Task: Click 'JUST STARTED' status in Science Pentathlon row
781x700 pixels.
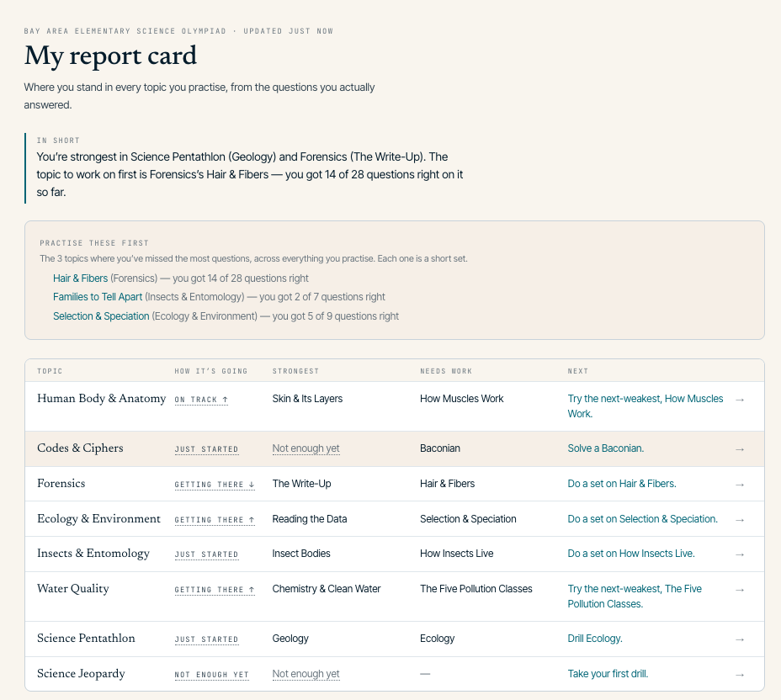Action: click(x=206, y=639)
